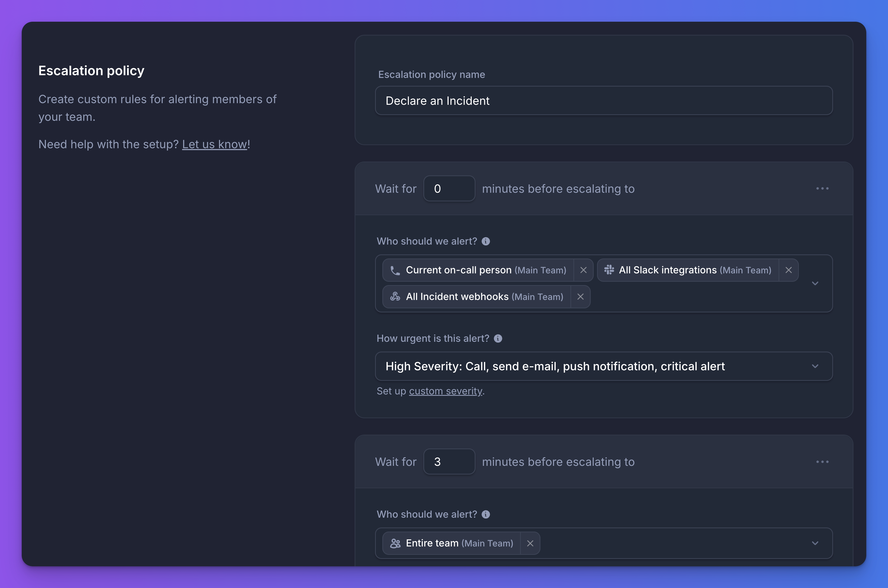Click the info icon in second step's alert section

click(x=486, y=514)
